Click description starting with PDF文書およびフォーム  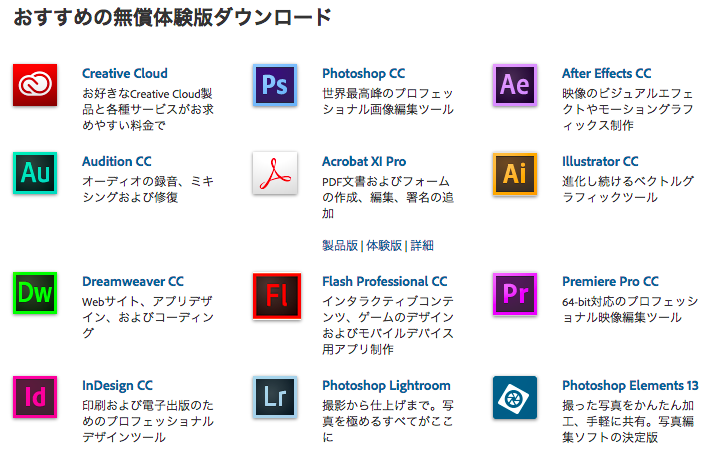pos(388,197)
